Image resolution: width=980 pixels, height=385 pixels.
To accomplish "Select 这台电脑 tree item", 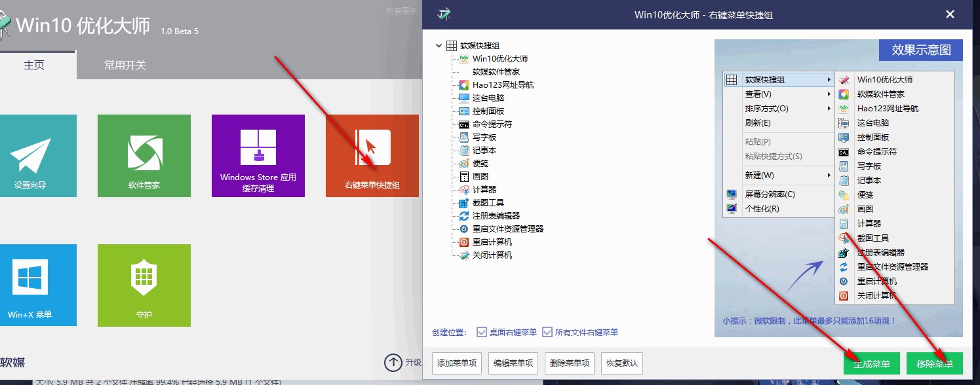I will point(488,98).
